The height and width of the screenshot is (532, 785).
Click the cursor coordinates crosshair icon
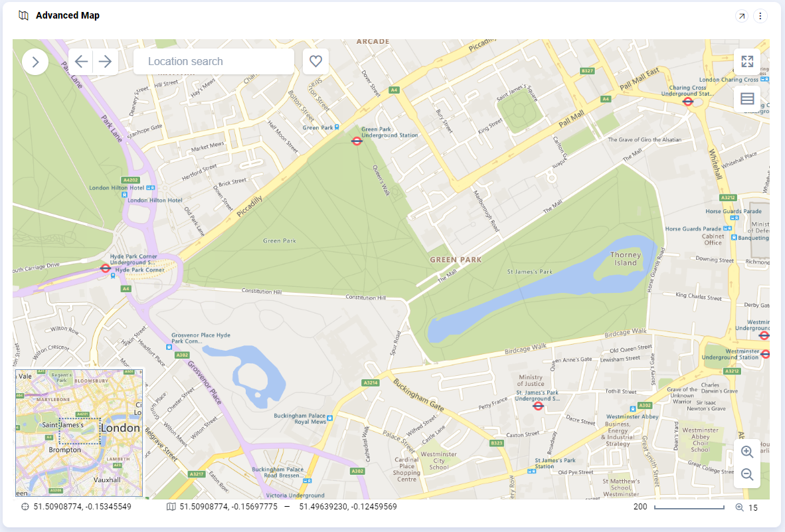(25, 507)
